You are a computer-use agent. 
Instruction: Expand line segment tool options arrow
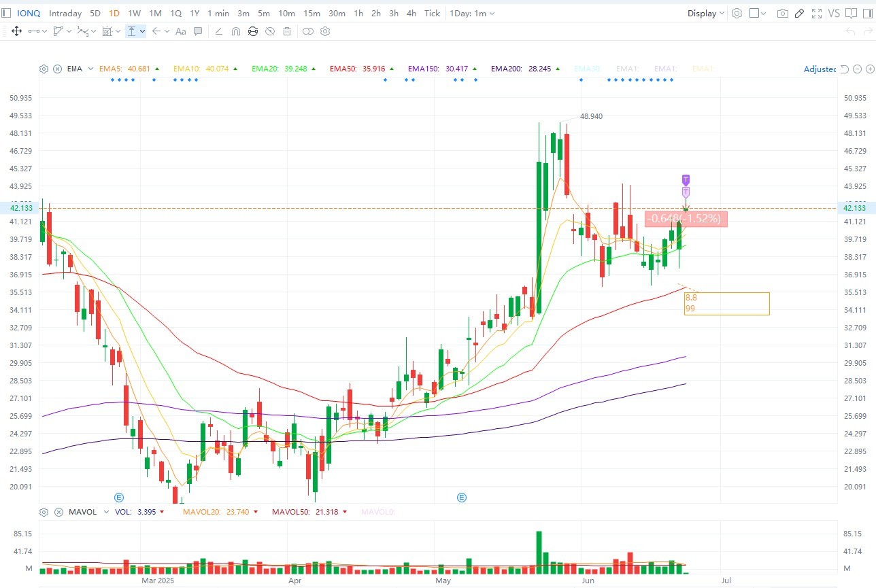click(45, 31)
